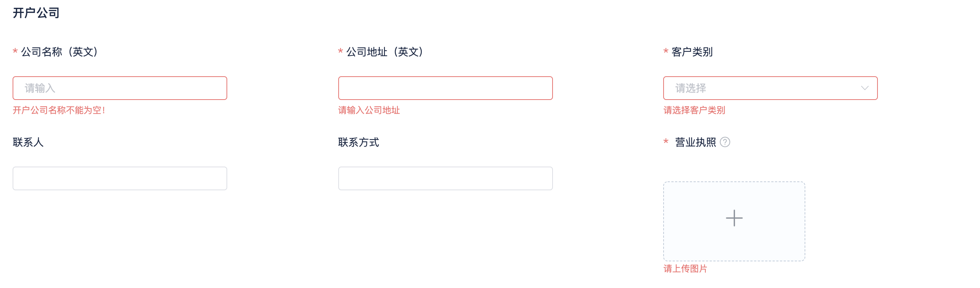
Task: Focus the 公司名称（英文）input field
Action: pos(120,88)
